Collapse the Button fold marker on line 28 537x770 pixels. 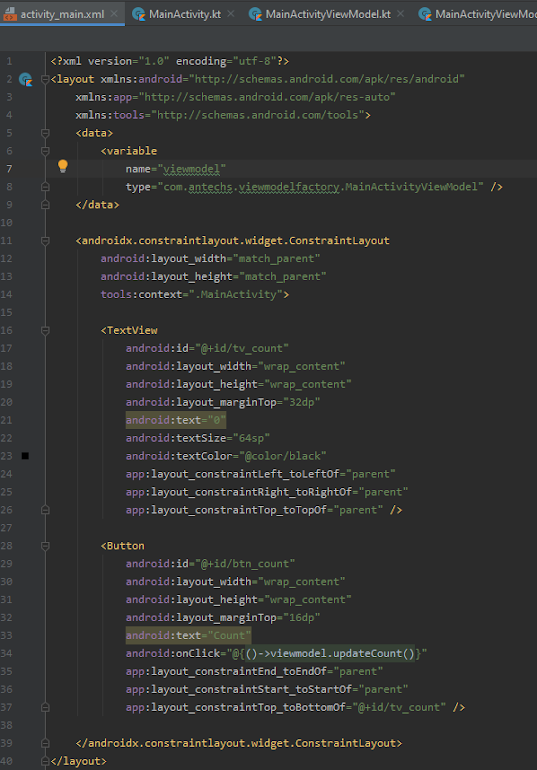tap(45, 546)
